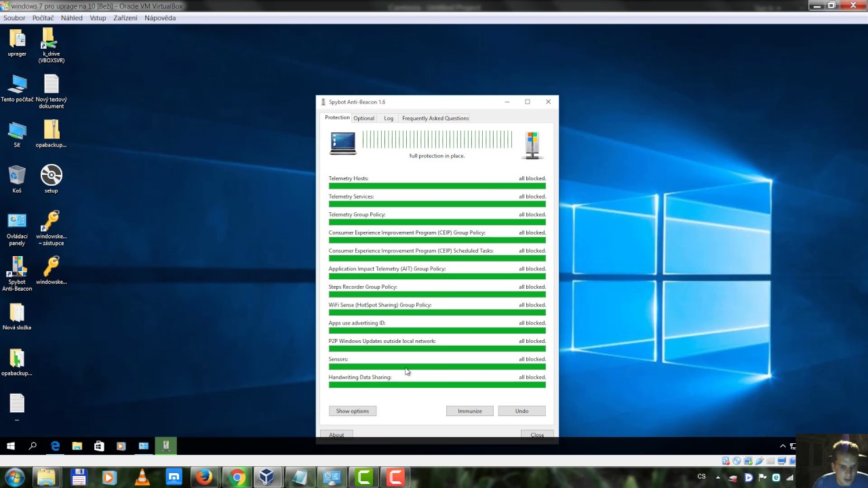
Task: Open the Frequently Asked Questions tab
Action: [435, 118]
